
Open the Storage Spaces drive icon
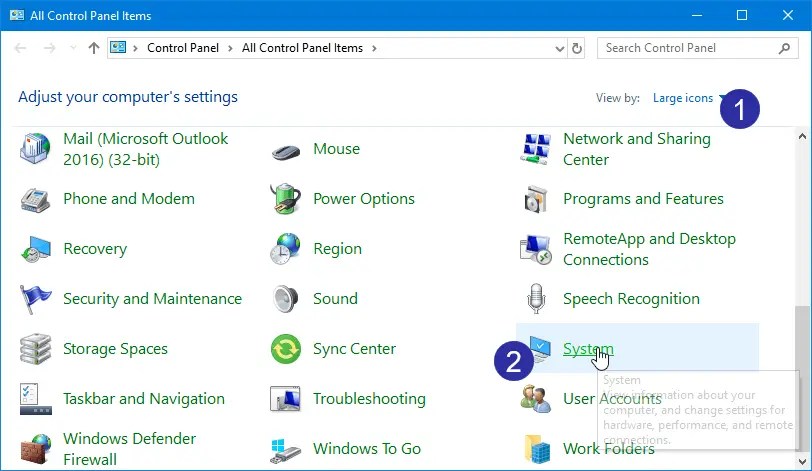coord(36,349)
